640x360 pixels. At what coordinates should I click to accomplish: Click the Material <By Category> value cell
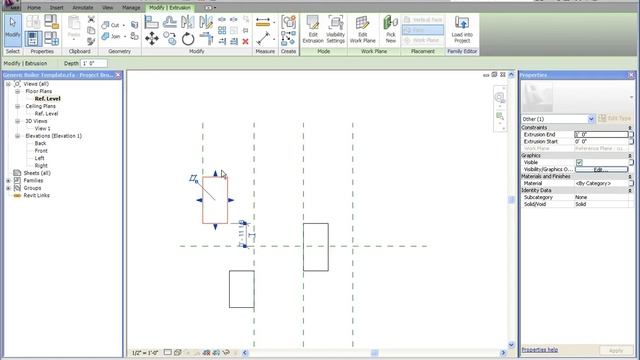(x=601, y=183)
